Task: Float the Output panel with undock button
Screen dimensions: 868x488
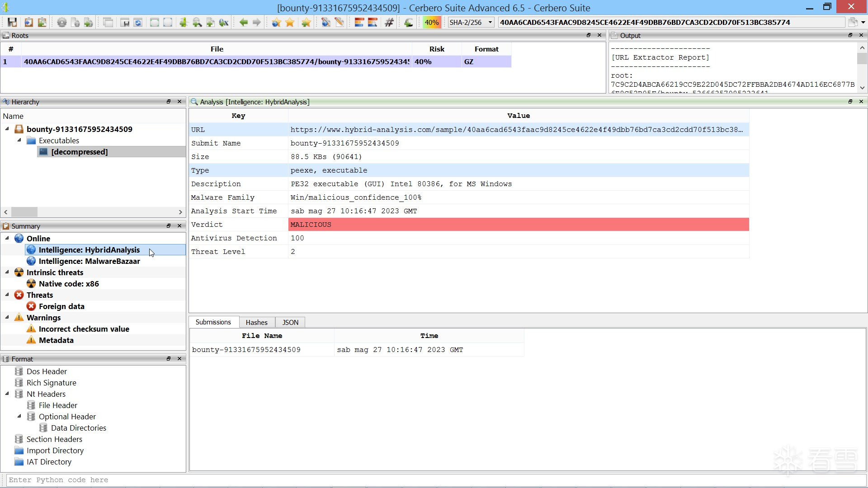Action: [850, 35]
